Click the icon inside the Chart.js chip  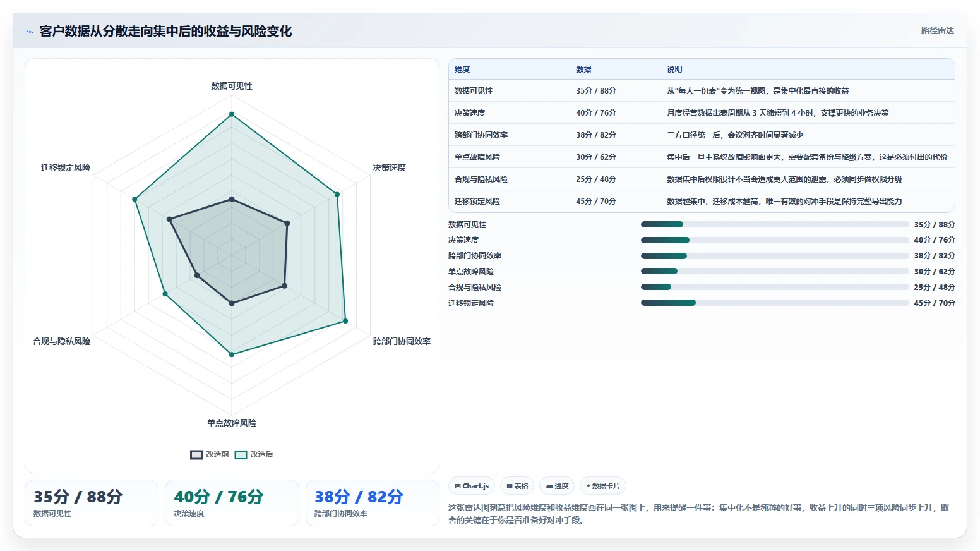pos(458,486)
